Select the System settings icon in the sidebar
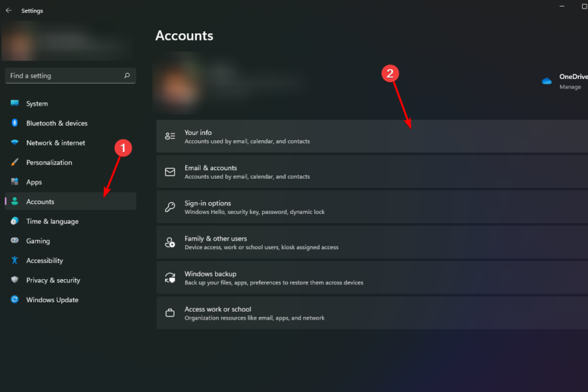 tap(16, 104)
